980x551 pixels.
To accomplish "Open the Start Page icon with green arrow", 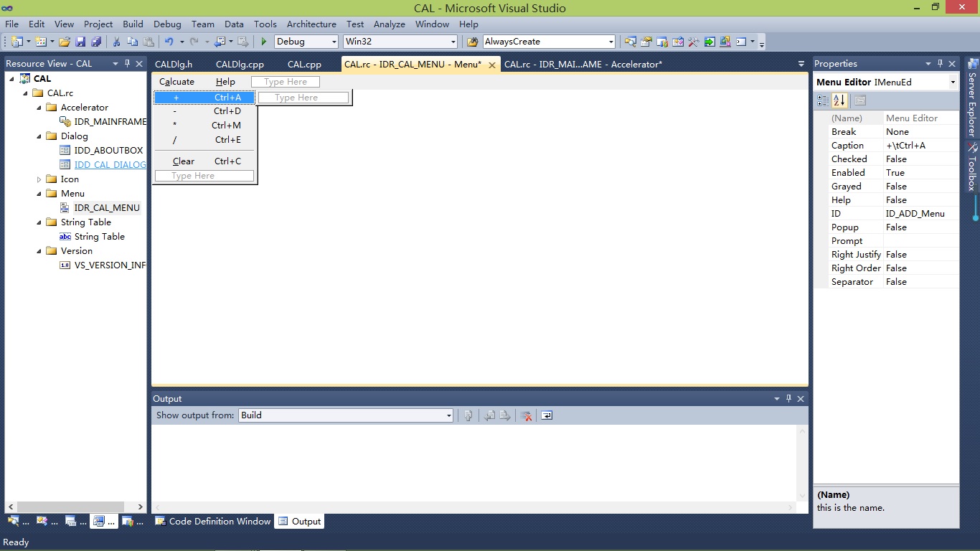I will pyautogui.click(x=710, y=42).
